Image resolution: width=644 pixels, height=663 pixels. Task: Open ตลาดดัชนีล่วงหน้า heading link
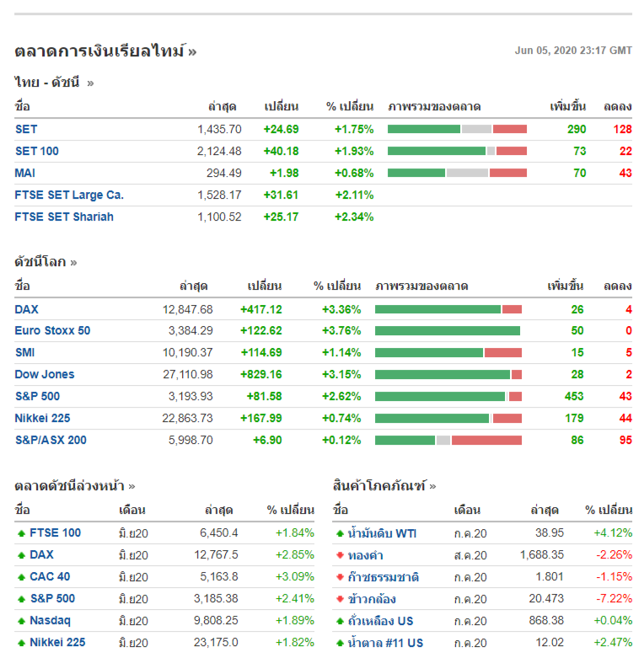click(x=74, y=485)
